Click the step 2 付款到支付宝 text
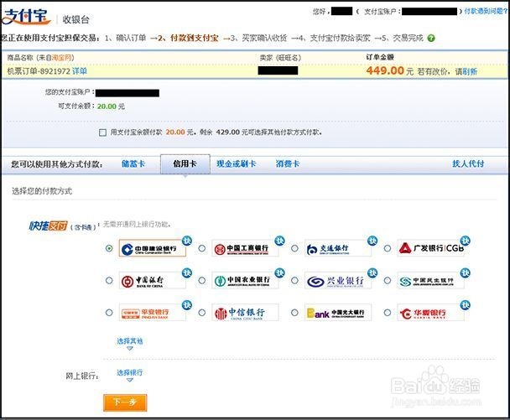The height and width of the screenshot is (420, 510). pos(188,38)
